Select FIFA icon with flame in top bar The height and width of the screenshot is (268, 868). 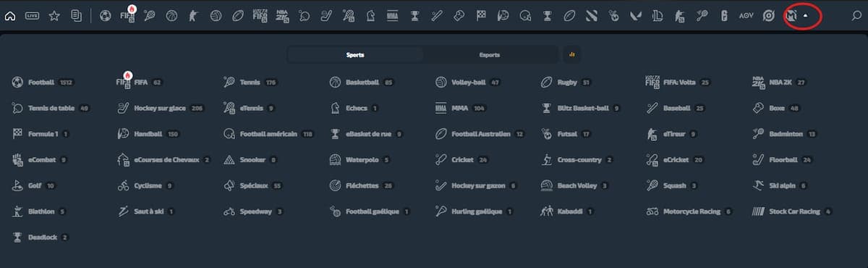click(x=128, y=14)
